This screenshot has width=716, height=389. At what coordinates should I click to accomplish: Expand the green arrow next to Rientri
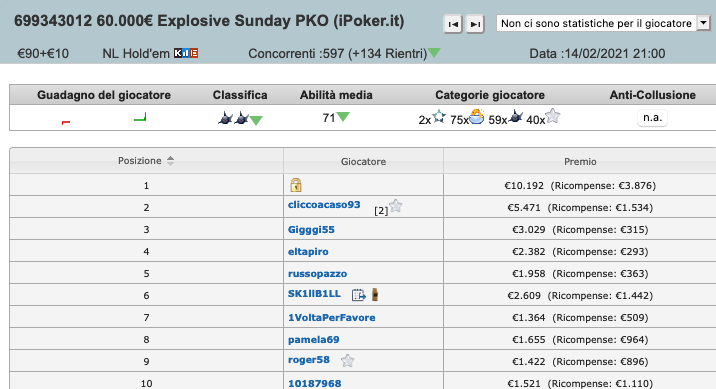point(434,53)
